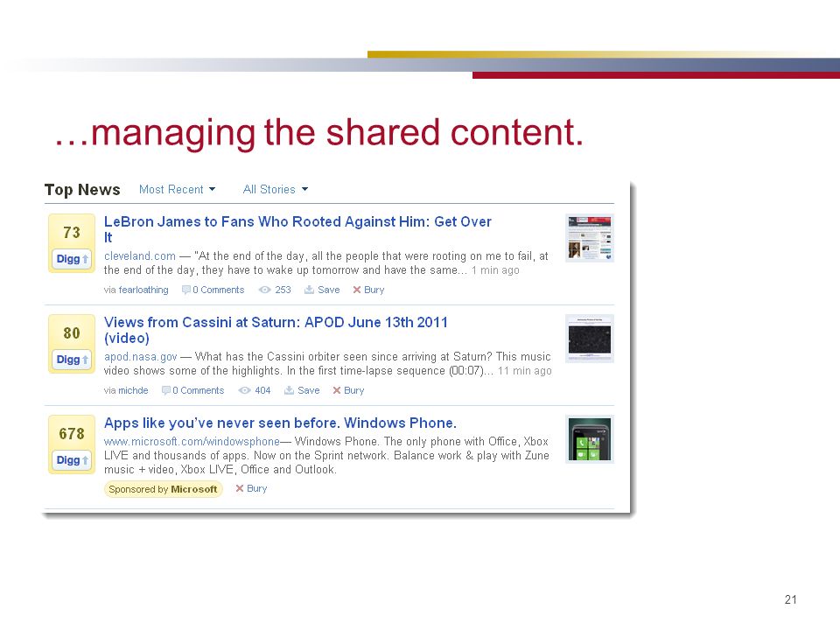Open fearloathing user profile
The width and height of the screenshot is (840, 630).
coord(143,290)
